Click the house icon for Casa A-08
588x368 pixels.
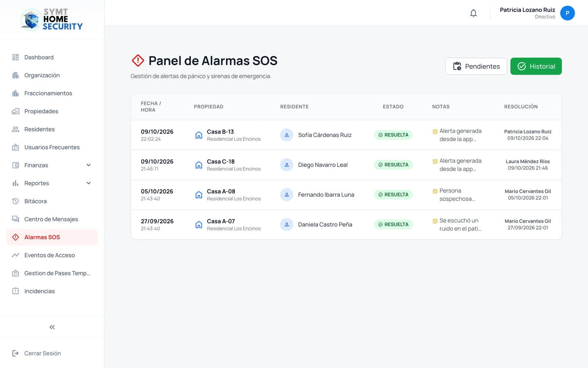[199, 195]
